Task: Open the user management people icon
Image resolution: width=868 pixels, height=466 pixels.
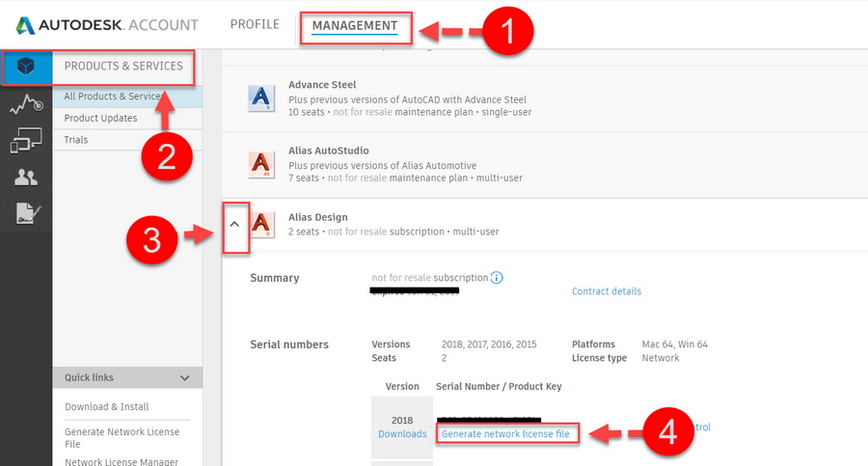Action: 26,178
